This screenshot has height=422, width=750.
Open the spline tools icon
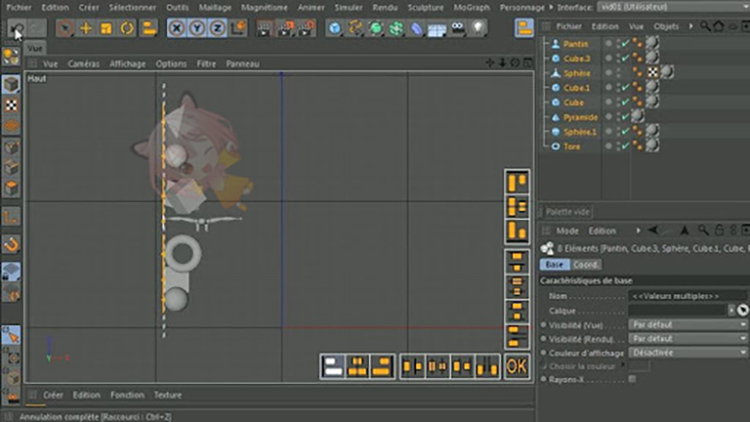click(355, 28)
